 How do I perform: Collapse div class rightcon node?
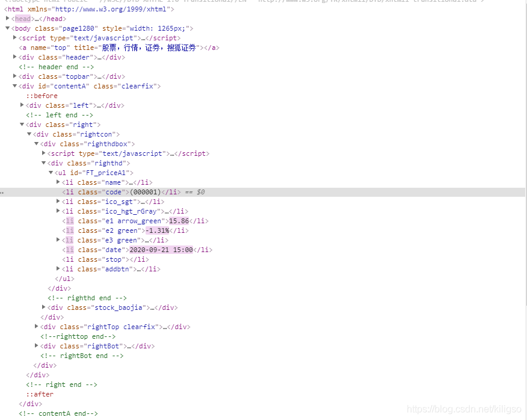click(29, 134)
